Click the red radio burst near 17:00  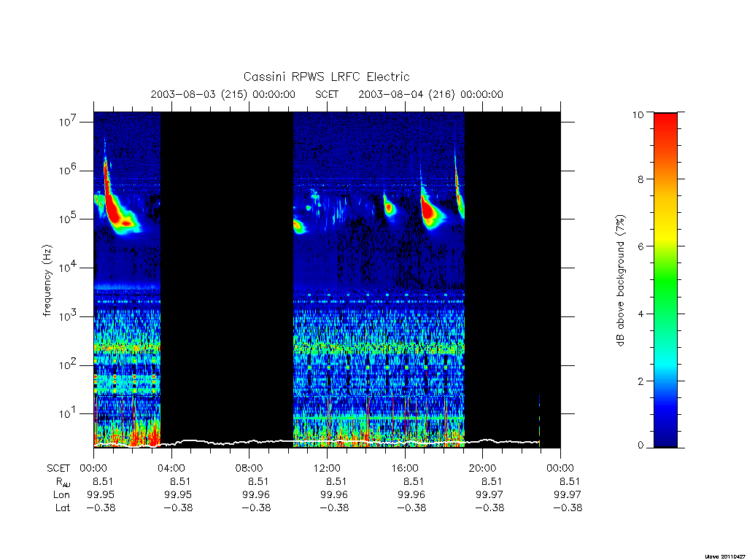point(429,209)
